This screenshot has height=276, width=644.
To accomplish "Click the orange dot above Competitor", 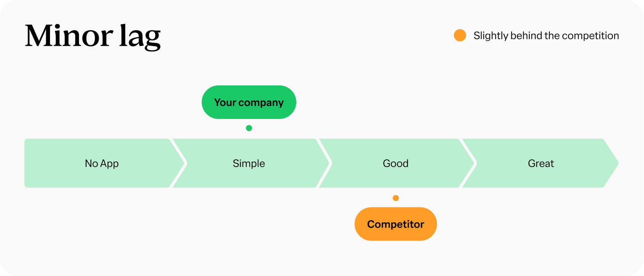I will 396,198.
